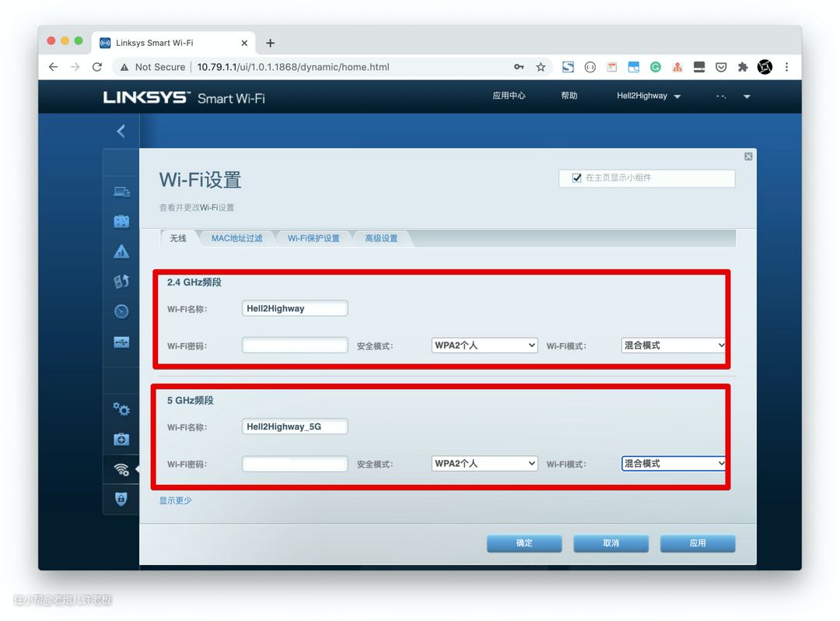Close the Wi-Fi settings panel

[x=748, y=156]
